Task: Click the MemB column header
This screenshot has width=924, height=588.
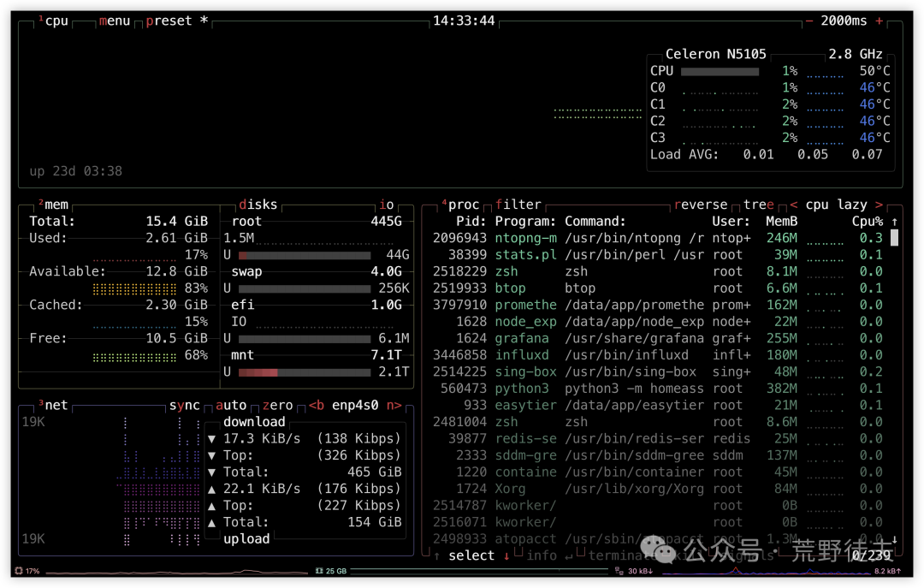Action: point(781,222)
